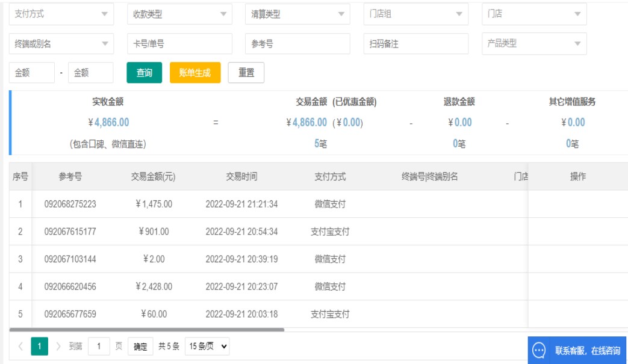Open the 清算类型 dropdown filter
This screenshot has width=628, height=364.
point(297,14)
